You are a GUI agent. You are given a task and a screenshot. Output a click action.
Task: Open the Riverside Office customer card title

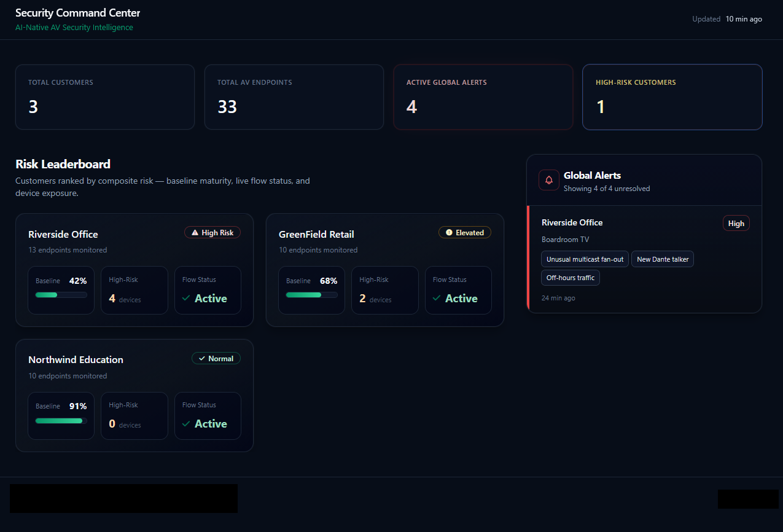click(x=63, y=234)
